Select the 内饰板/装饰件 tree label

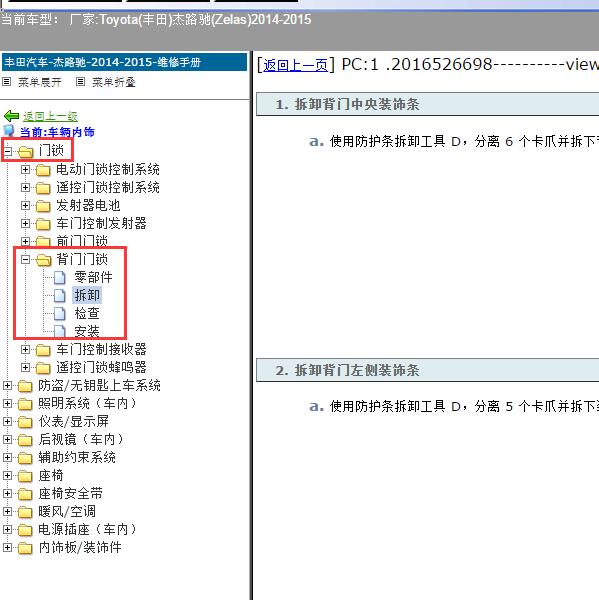click(80, 547)
